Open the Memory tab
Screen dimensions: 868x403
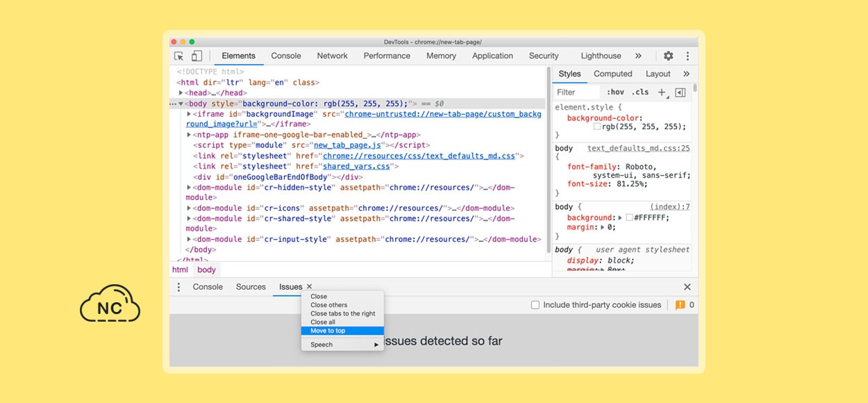pos(441,56)
